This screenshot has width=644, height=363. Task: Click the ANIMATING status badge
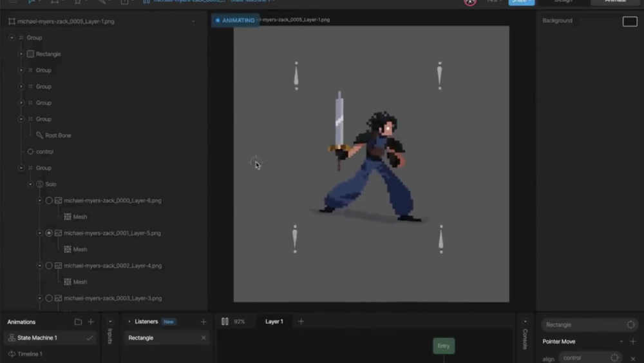pyautogui.click(x=235, y=20)
